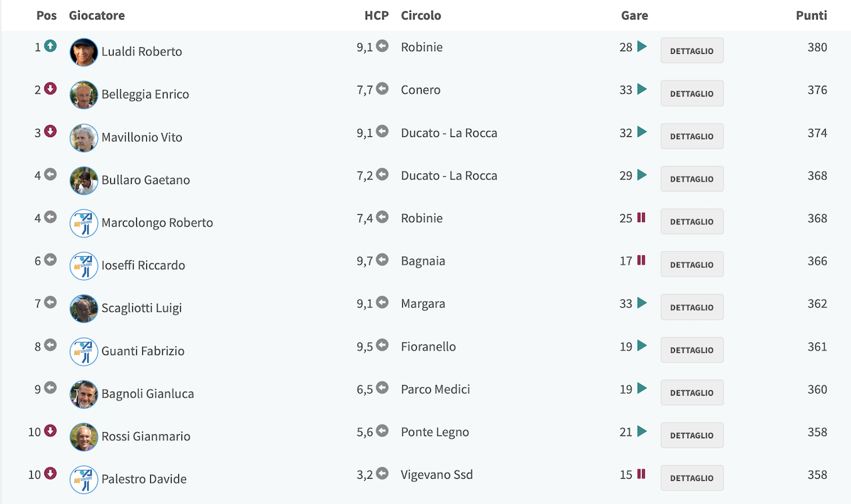Screen dimensions: 851x504
Task: Sort table by Punti column header
Action: [811, 15]
